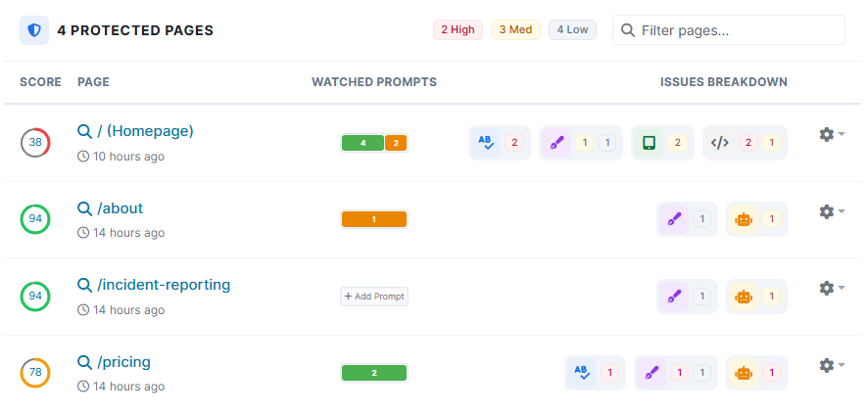This screenshot has height=413, width=868.
Task: Click the yellow 1 badge beside /about robot icon
Action: (772, 219)
